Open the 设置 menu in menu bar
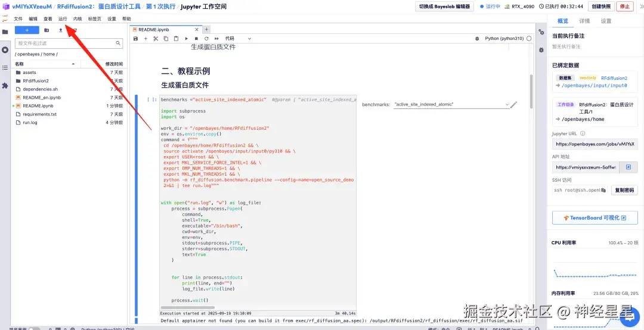This screenshot has height=330, width=644. point(112,19)
